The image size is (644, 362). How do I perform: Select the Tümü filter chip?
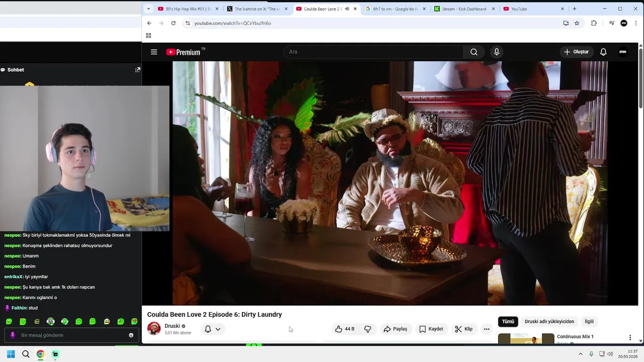point(508,321)
